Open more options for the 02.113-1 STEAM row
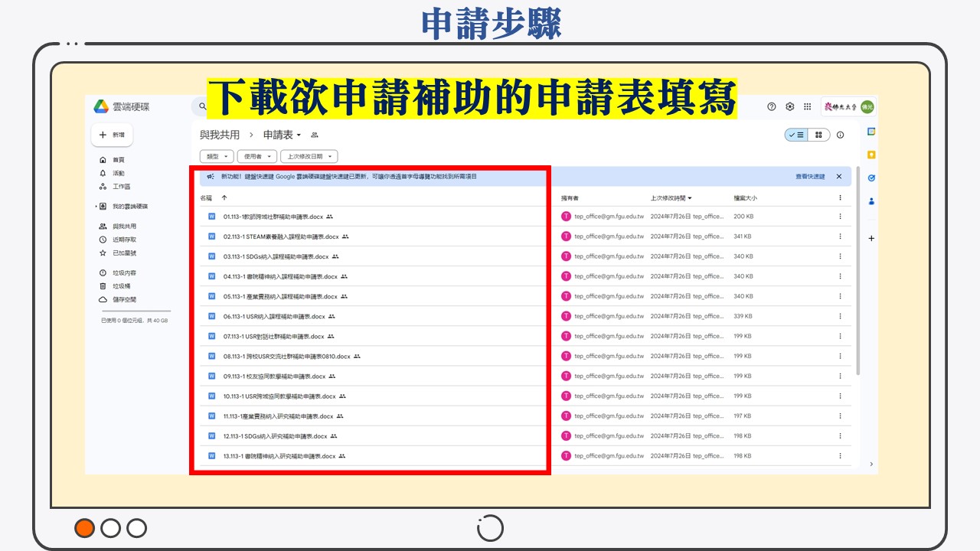Image resolution: width=980 pixels, height=551 pixels. point(840,236)
